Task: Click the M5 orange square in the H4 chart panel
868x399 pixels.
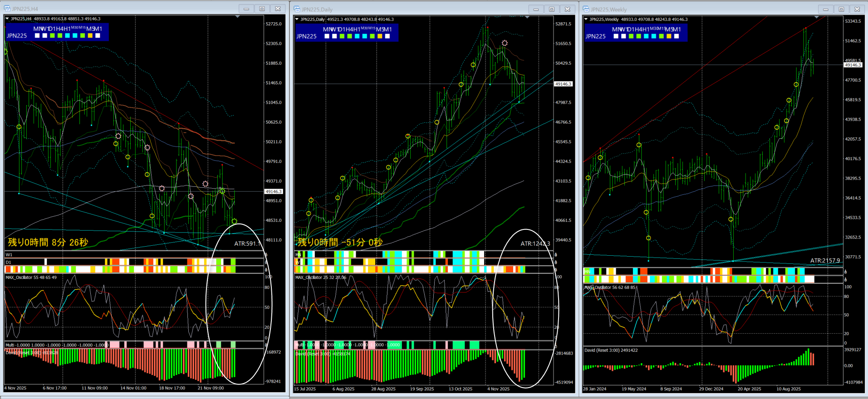Action: [x=90, y=35]
